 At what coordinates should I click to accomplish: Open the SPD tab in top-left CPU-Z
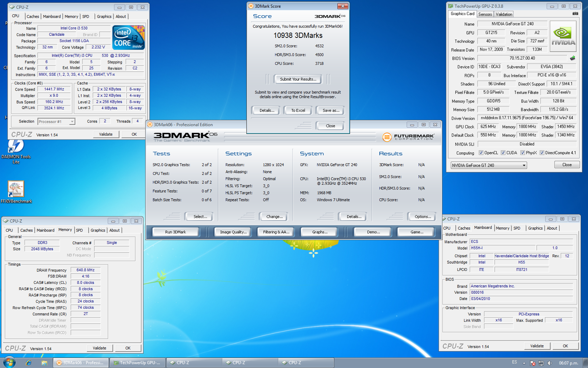(x=86, y=16)
